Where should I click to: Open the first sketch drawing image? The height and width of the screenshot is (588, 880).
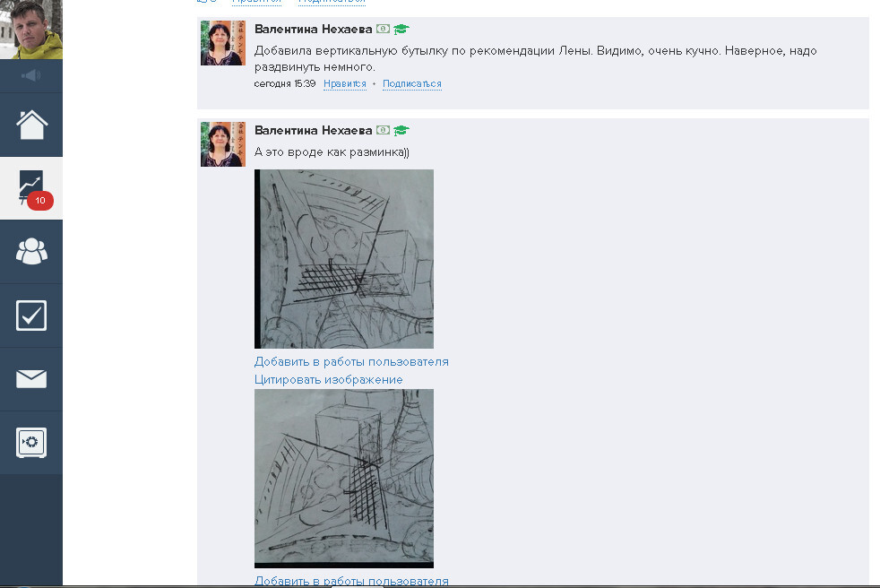click(344, 259)
